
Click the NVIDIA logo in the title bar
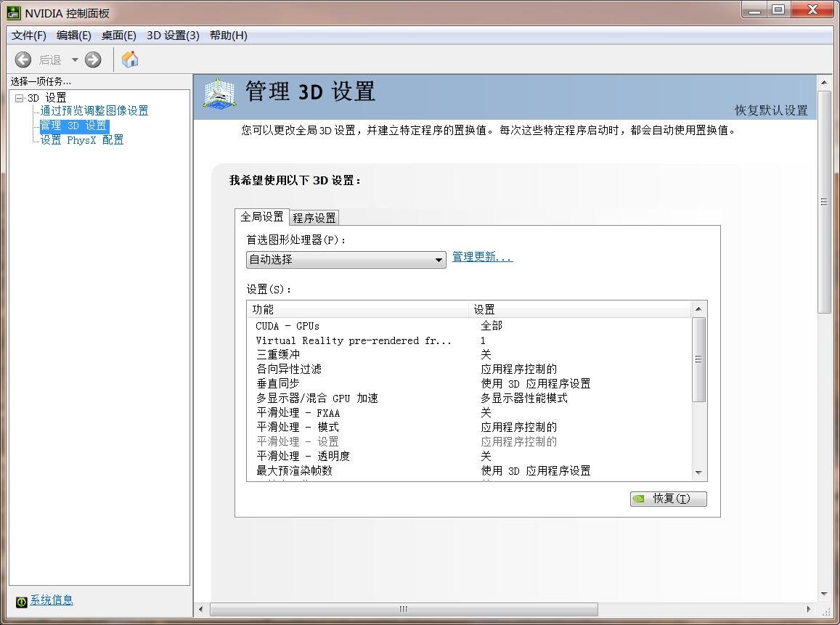[15, 12]
